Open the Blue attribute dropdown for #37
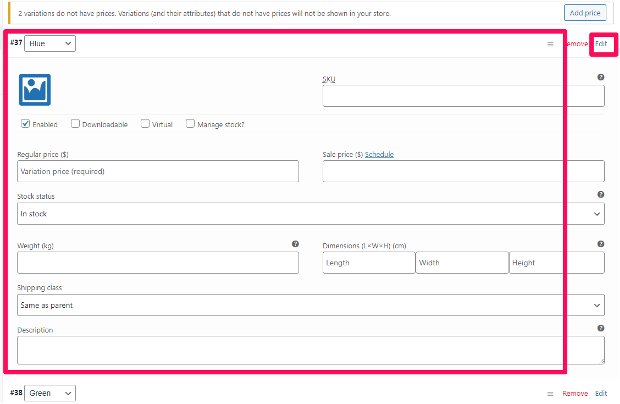 50,44
